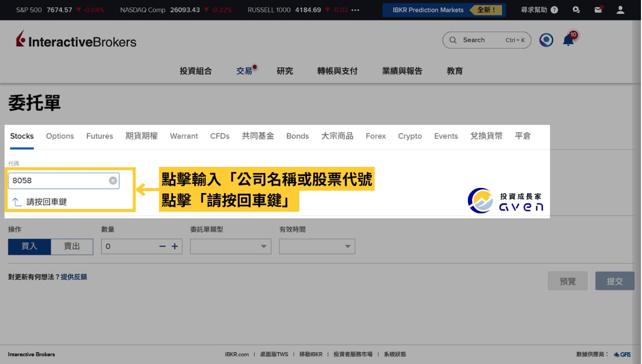Open the IBKR.com footer link

pyautogui.click(x=237, y=354)
